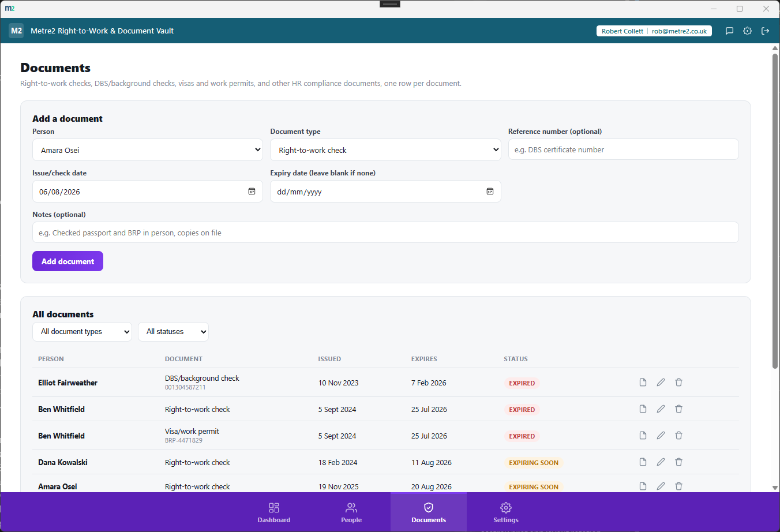Click the page vertical scrollbar thumb

click(775, 211)
